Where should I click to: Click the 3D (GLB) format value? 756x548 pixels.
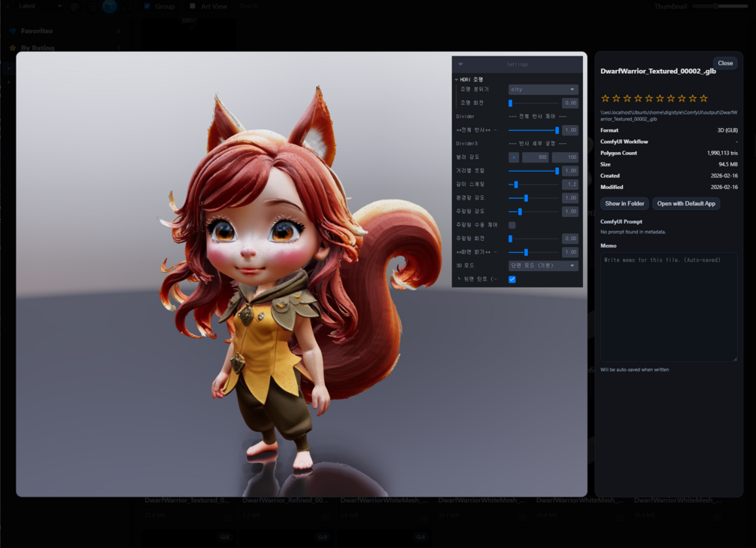coord(727,130)
